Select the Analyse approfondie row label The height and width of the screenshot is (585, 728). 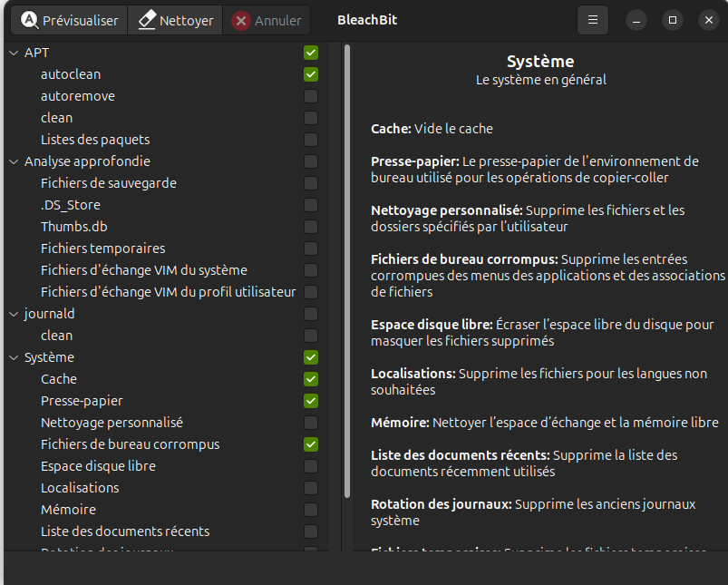tap(87, 161)
